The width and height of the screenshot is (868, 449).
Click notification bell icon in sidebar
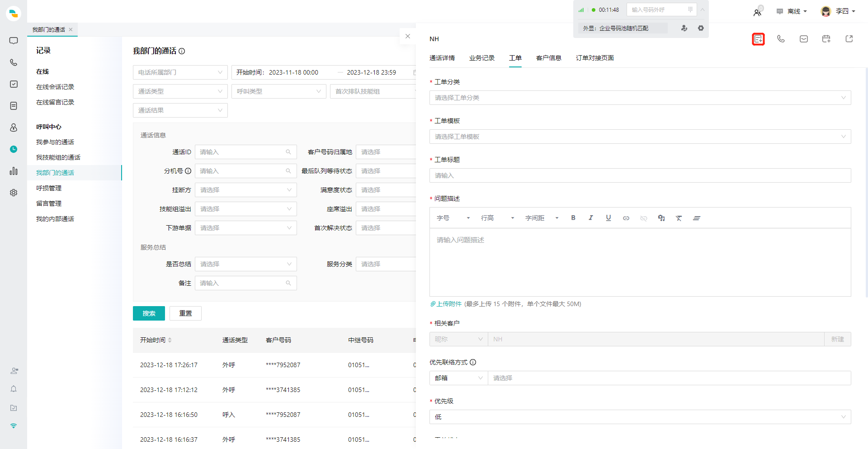pyautogui.click(x=14, y=389)
